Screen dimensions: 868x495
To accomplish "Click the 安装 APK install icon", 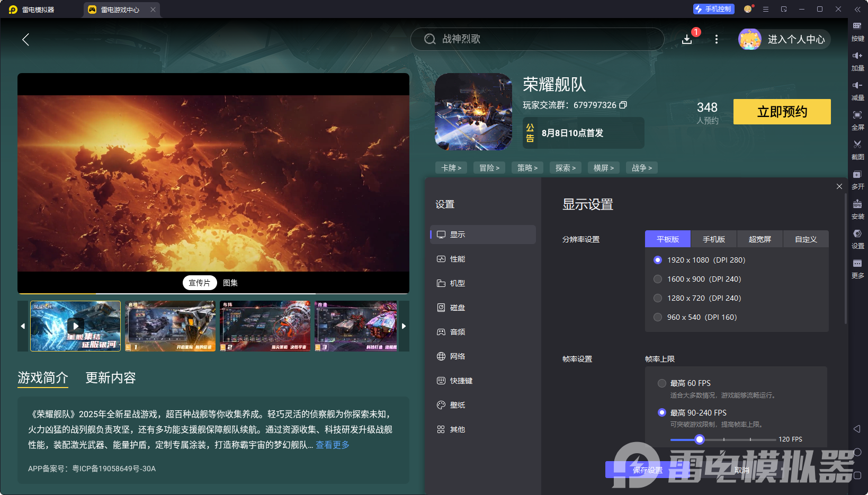I will click(x=858, y=209).
